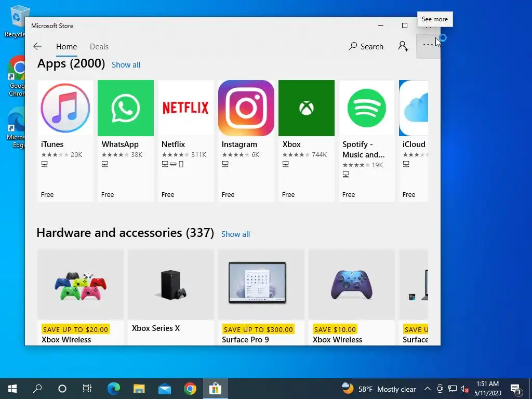Select the Microsoft Edge desktop shortcut
This screenshot has width=532, height=399.
click(x=16, y=128)
